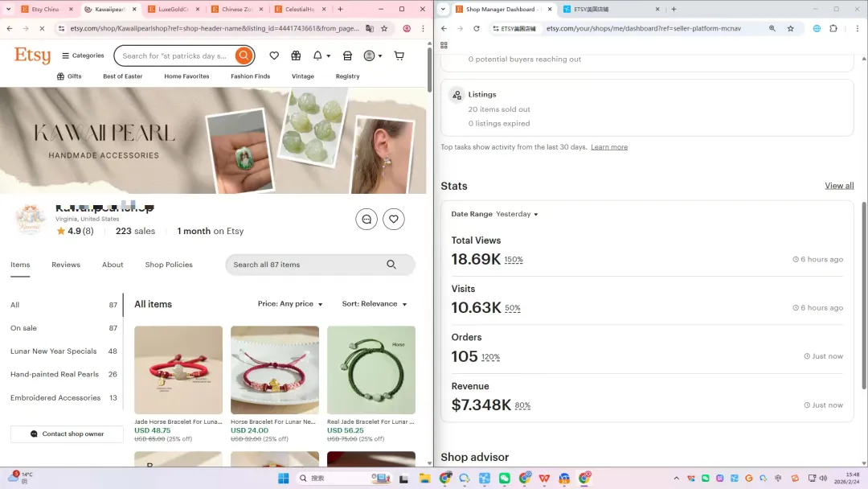Open the Listings task card

point(647,108)
